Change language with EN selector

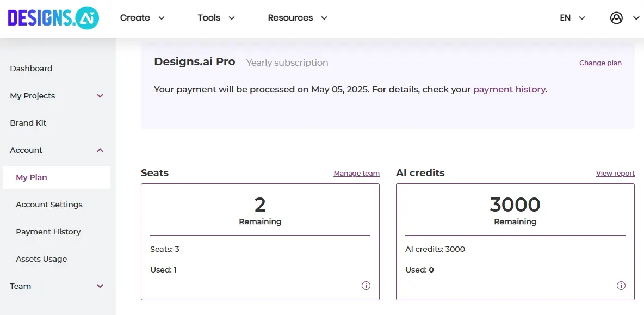(x=572, y=18)
